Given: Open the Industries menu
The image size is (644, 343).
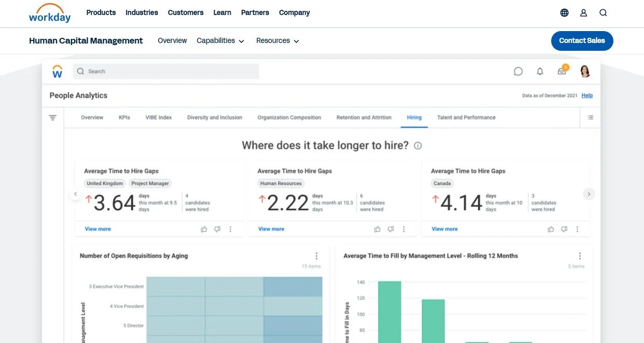Looking at the screenshot, I should (142, 12).
